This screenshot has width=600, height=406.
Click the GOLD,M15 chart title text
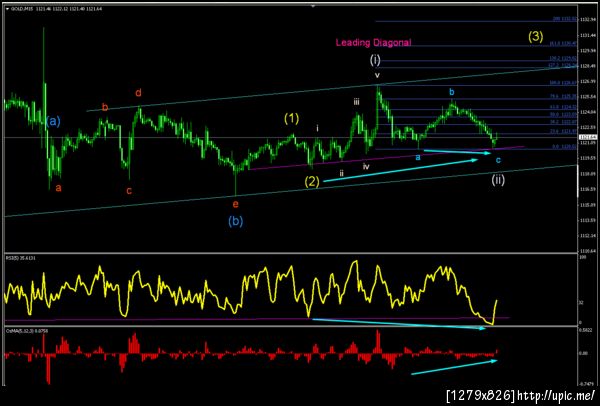(x=22, y=8)
